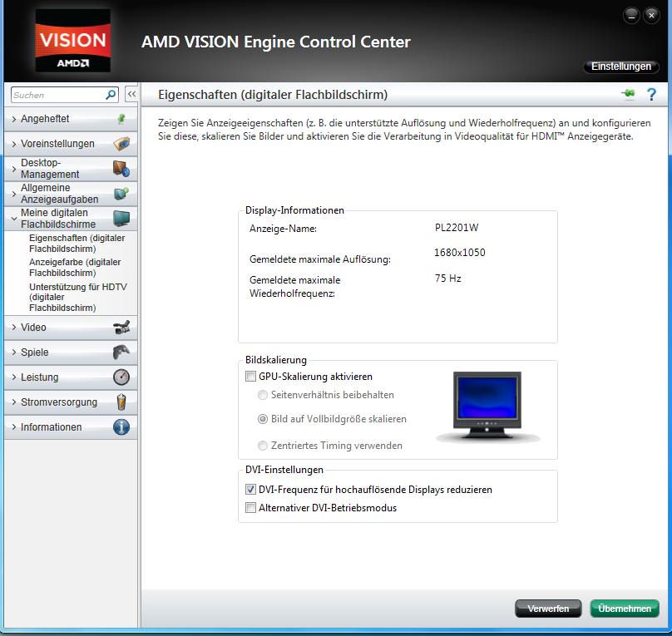Click Verwerfen to discard changes

tap(548, 609)
